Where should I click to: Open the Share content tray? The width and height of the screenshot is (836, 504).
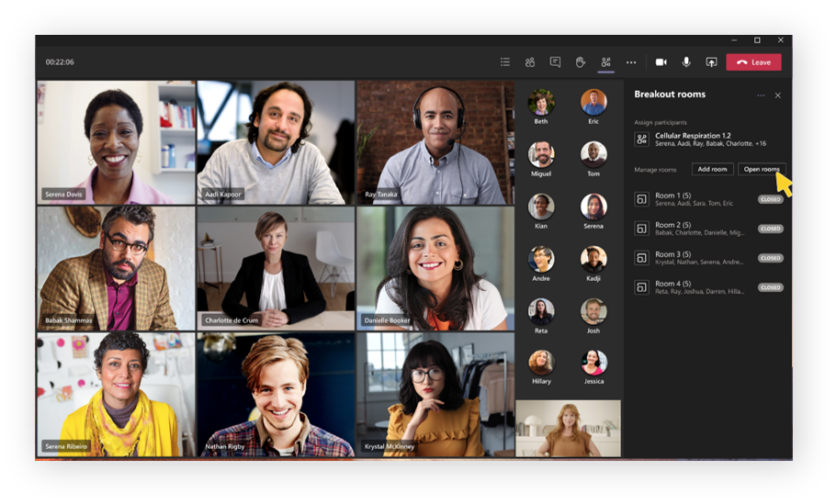tap(711, 62)
